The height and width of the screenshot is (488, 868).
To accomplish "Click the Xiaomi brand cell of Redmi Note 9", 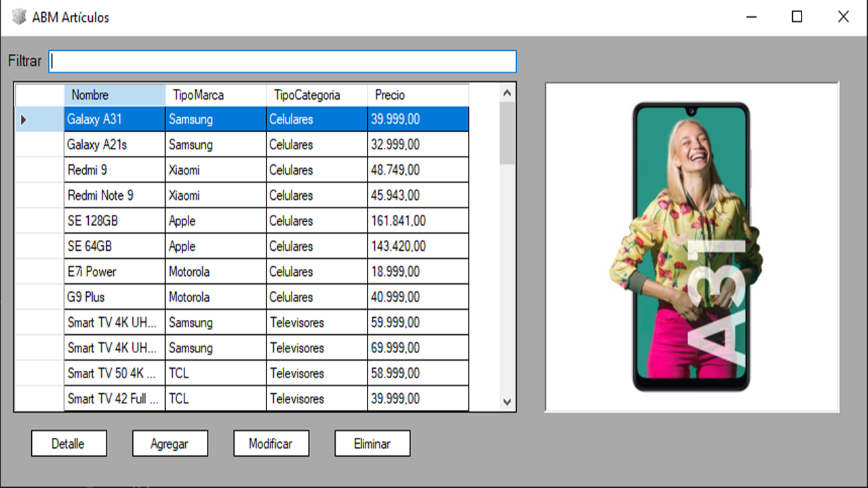I will (x=216, y=195).
